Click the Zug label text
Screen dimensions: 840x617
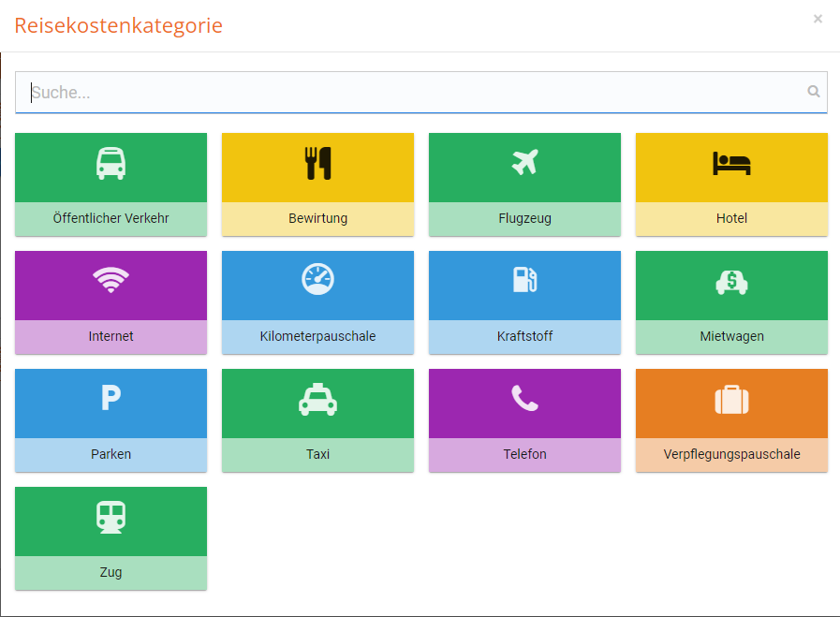pos(111,573)
